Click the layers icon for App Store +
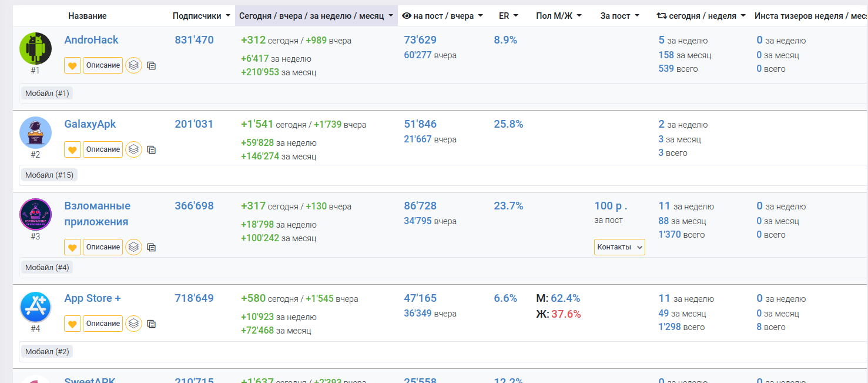The image size is (868, 383). coord(134,323)
